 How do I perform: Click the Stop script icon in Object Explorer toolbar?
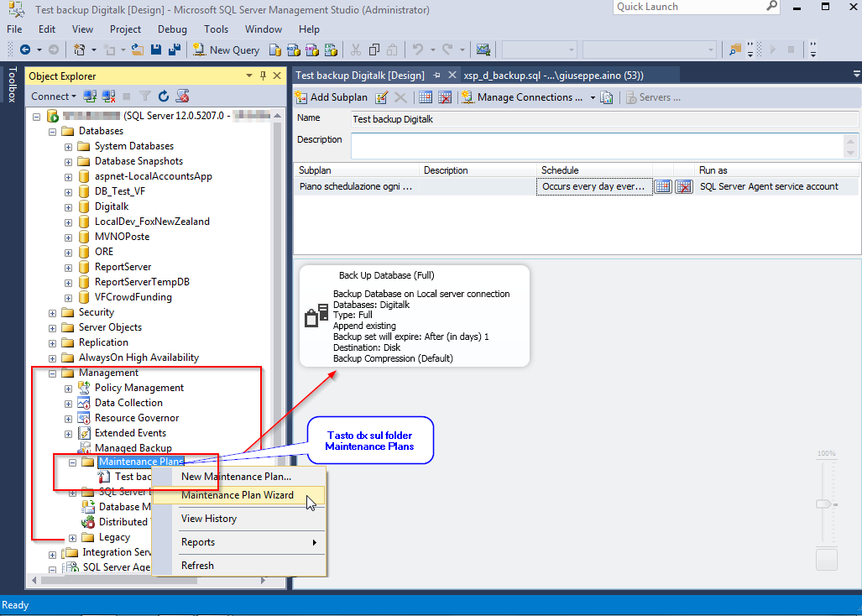[x=127, y=97]
